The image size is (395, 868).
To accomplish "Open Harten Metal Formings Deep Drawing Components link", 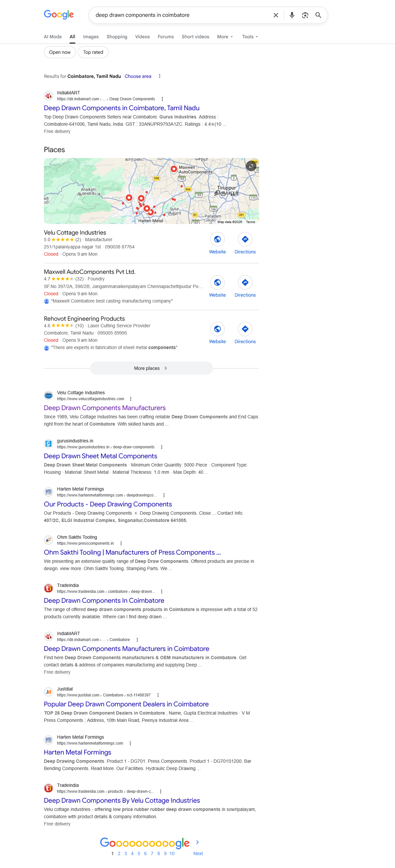I will click(x=108, y=504).
